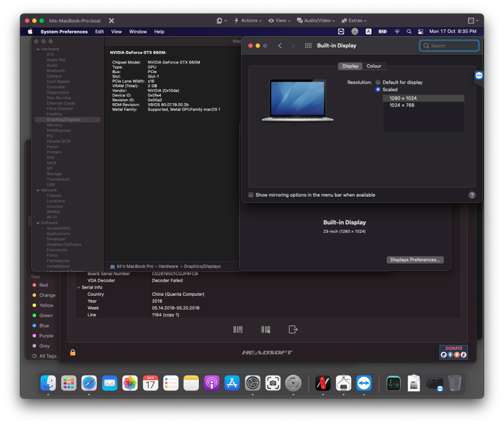This screenshot has height=425, width=504.
Task: Choose 1024 × 768 resolution
Action: click(x=424, y=105)
